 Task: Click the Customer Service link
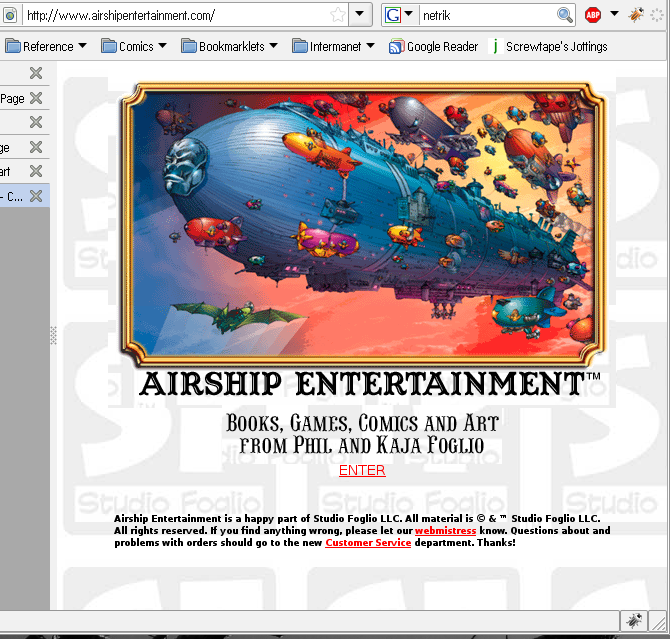tap(368, 542)
